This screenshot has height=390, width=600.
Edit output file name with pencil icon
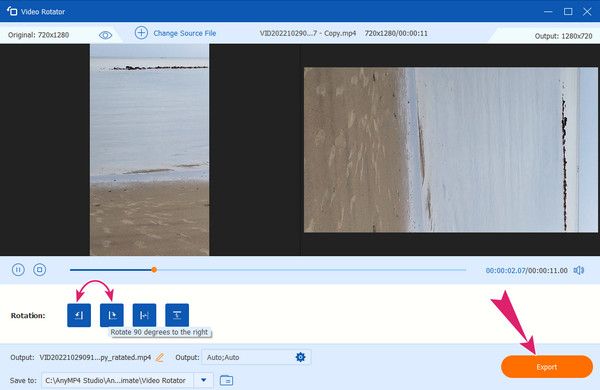(x=160, y=357)
